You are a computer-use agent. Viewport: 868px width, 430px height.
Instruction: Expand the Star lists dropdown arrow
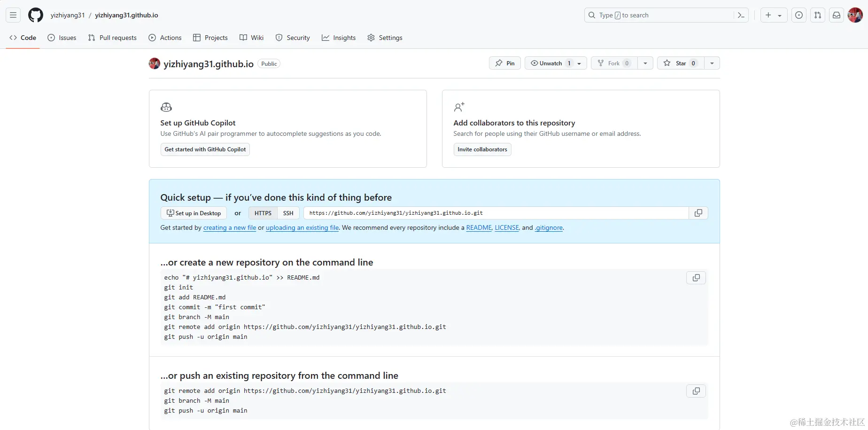712,63
